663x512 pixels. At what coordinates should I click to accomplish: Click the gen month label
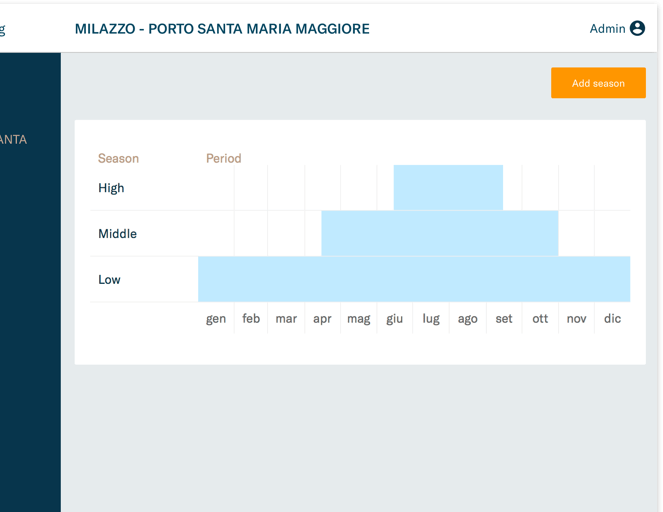tap(216, 319)
